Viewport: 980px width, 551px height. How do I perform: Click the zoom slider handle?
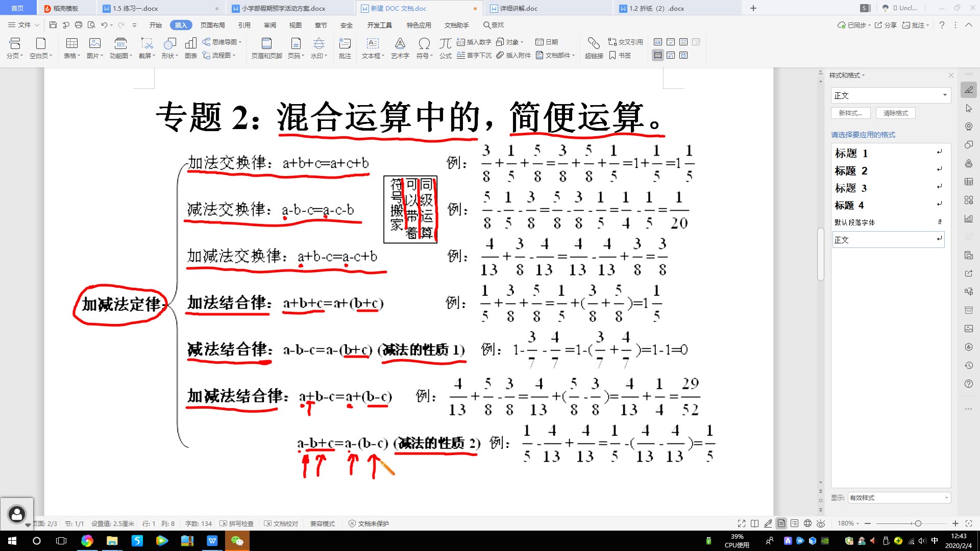click(918, 523)
